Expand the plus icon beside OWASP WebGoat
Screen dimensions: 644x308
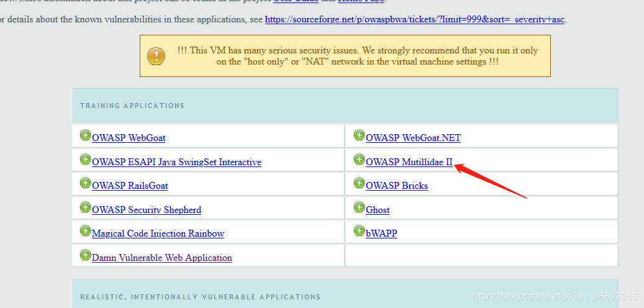[x=85, y=135]
